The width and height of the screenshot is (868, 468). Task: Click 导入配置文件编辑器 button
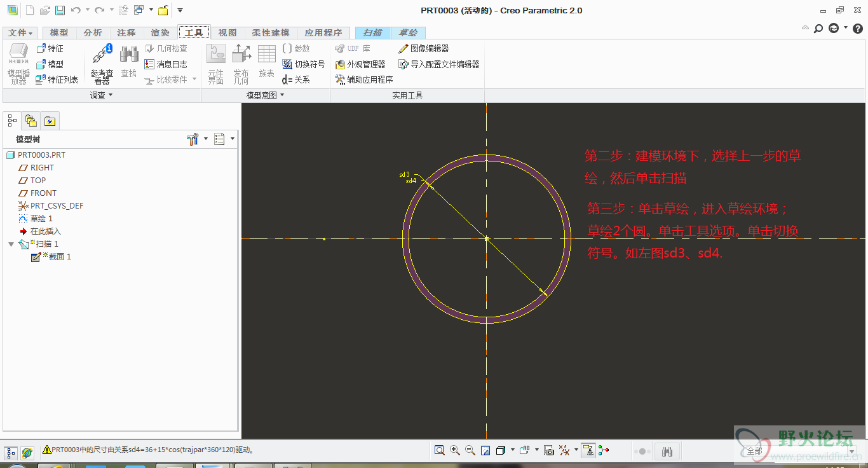[x=438, y=64]
